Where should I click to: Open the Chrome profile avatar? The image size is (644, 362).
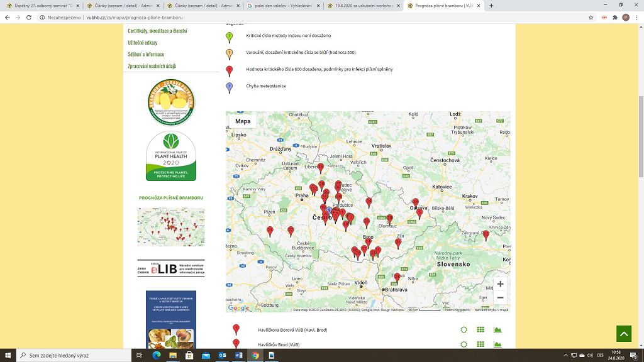(626, 17)
